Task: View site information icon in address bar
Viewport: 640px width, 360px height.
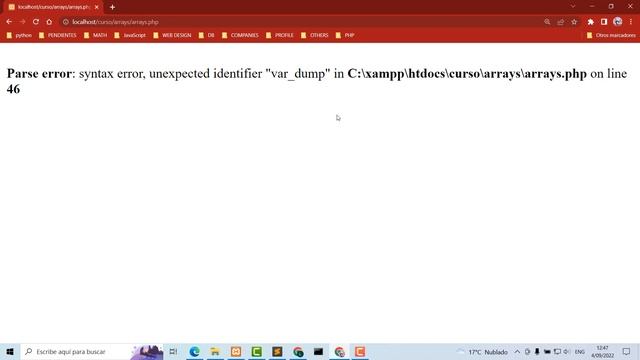Action: point(66,22)
